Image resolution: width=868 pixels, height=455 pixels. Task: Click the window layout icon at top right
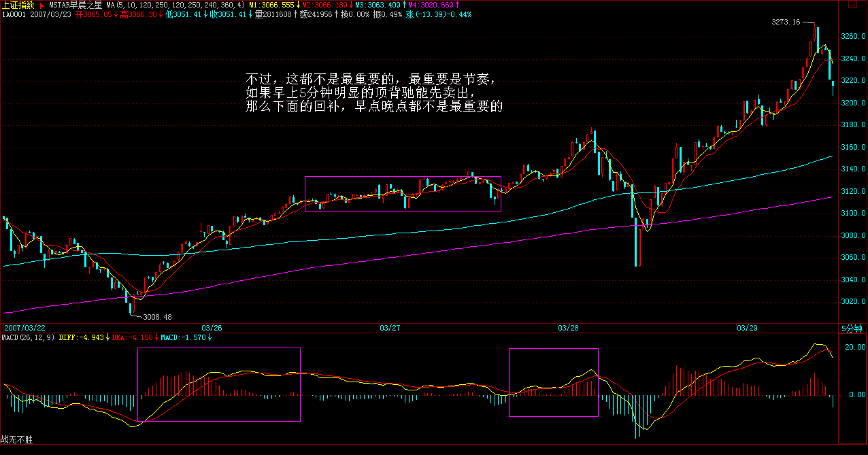click(x=852, y=5)
